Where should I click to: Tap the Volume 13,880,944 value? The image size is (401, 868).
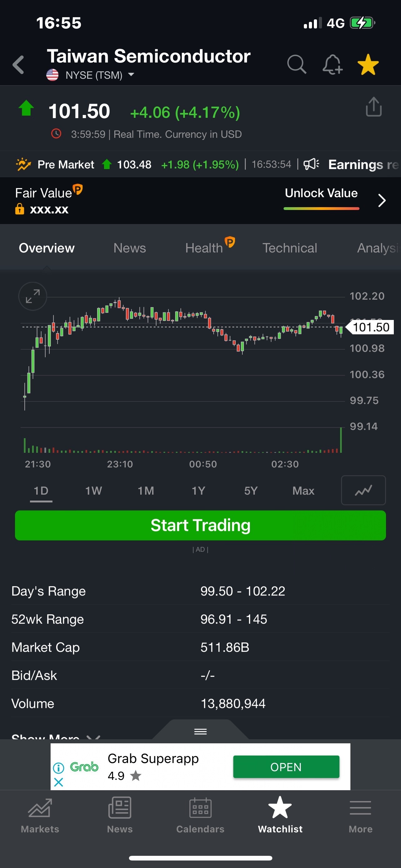pyautogui.click(x=233, y=704)
